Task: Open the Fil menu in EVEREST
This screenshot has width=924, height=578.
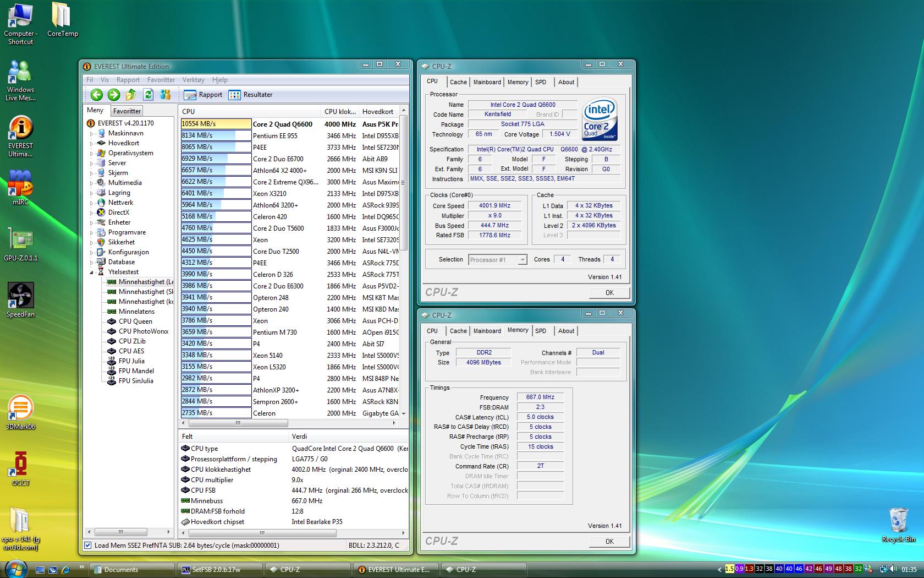Action: pyautogui.click(x=90, y=80)
